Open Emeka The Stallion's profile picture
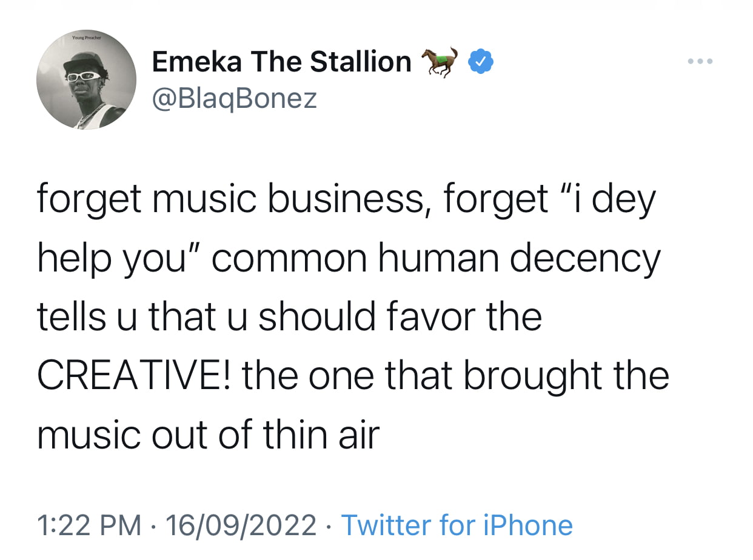 click(x=86, y=79)
